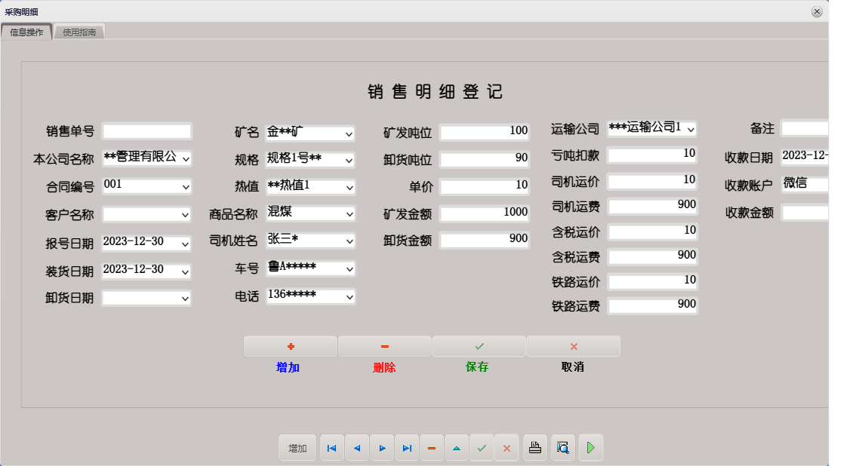This screenshot has width=868, height=466.
Task: Post changes with the check mark icon
Action: click(x=482, y=447)
